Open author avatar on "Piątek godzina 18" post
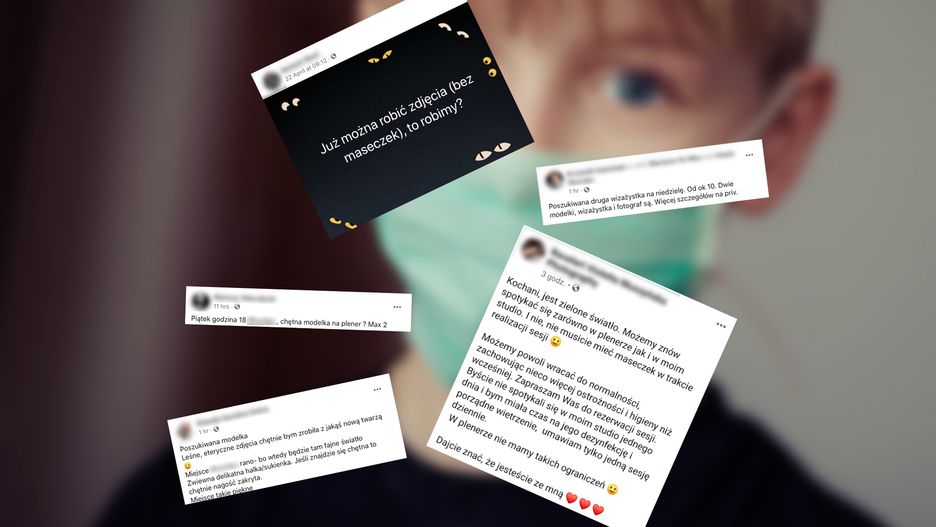The width and height of the screenshot is (936, 527). point(200,300)
